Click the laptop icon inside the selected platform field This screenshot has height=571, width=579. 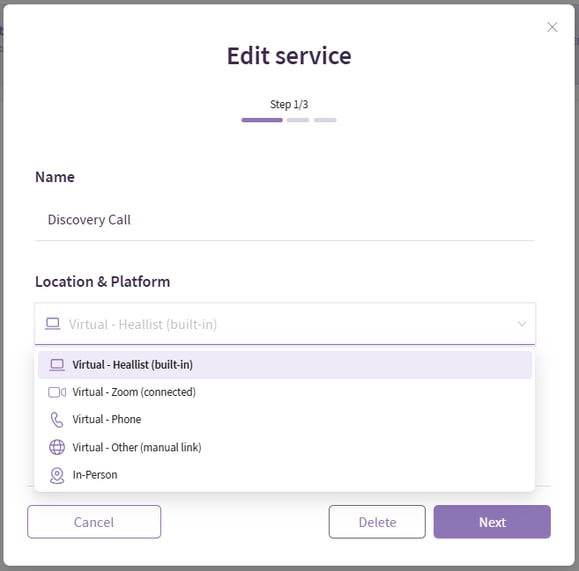click(x=53, y=324)
